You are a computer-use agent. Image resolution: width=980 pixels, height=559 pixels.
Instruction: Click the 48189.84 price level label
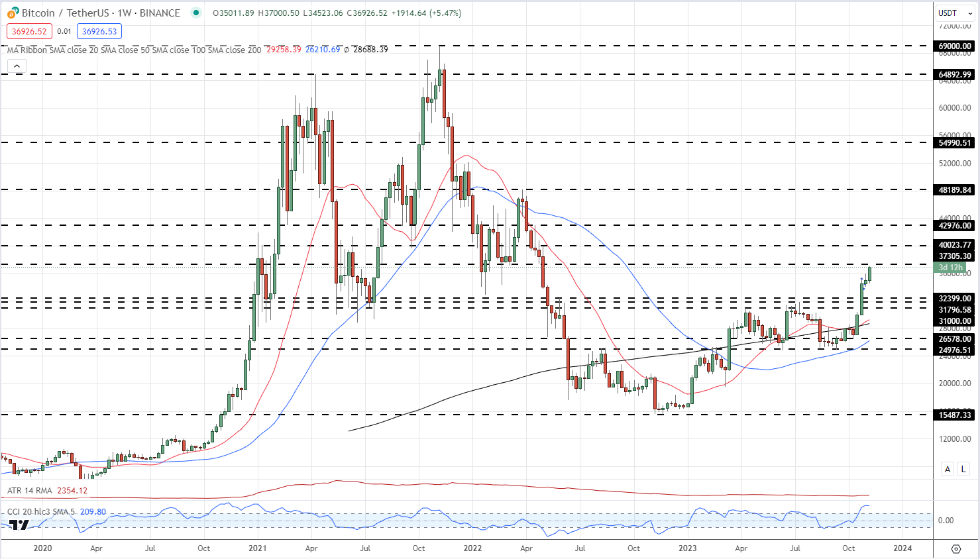[x=955, y=190]
